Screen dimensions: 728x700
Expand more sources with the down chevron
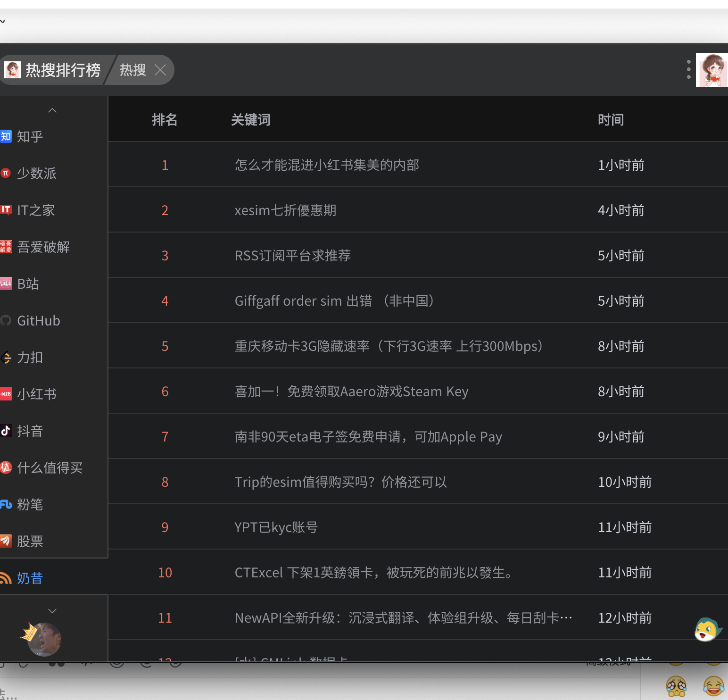pyautogui.click(x=52, y=610)
